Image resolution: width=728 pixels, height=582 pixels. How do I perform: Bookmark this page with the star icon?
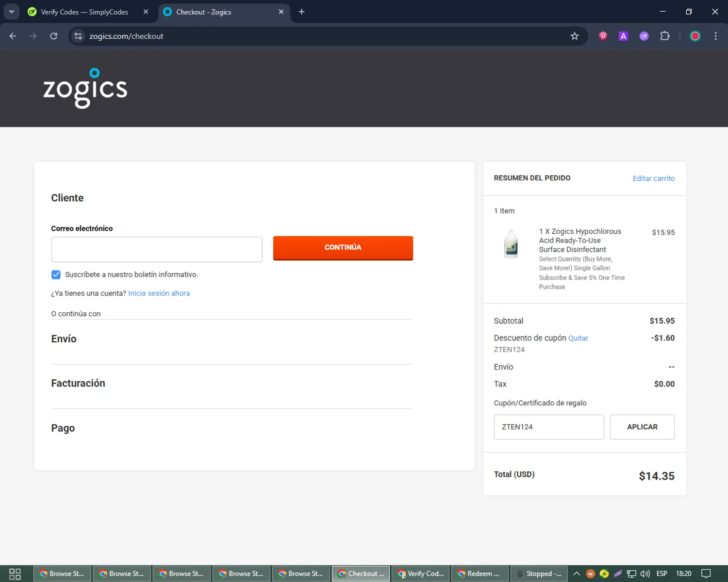pyautogui.click(x=575, y=36)
